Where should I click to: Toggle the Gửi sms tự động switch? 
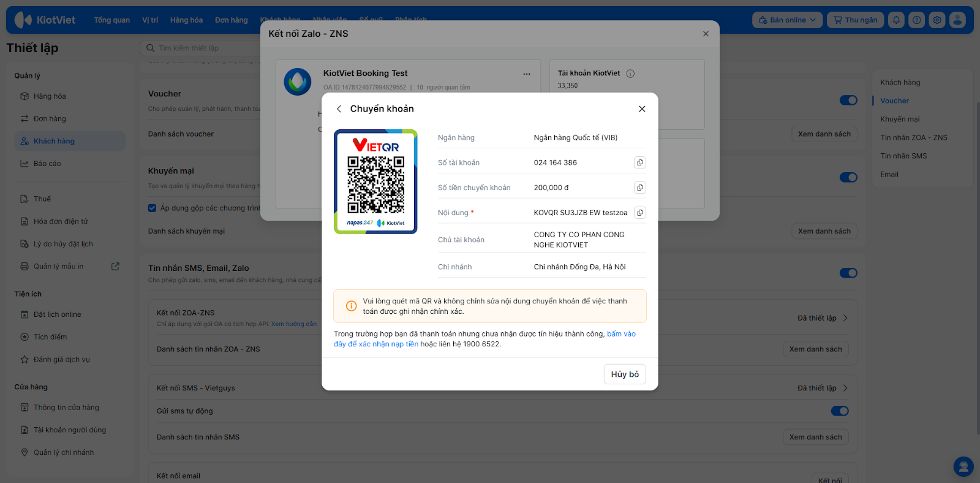tap(840, 411)
